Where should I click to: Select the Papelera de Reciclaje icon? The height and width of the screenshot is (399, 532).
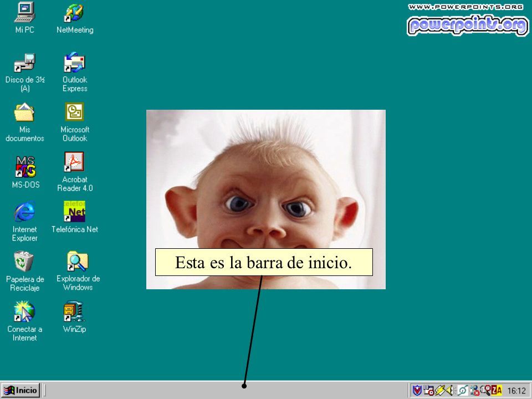pos(24,272)
